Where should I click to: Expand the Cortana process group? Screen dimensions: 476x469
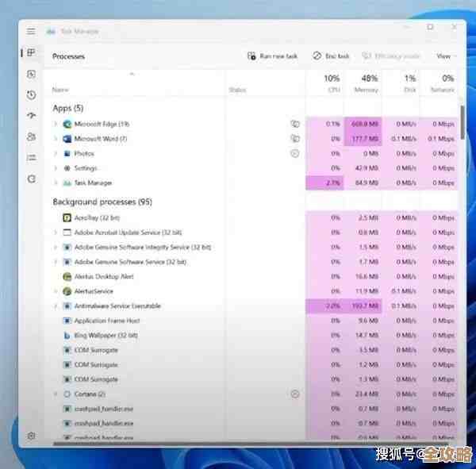click(x=56, y=394)
